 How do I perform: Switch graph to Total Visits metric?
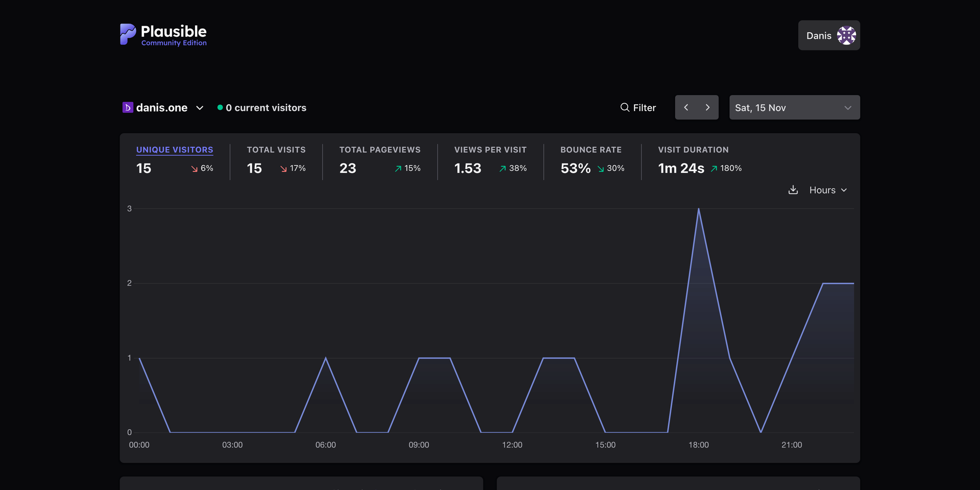tap(276, 150)
